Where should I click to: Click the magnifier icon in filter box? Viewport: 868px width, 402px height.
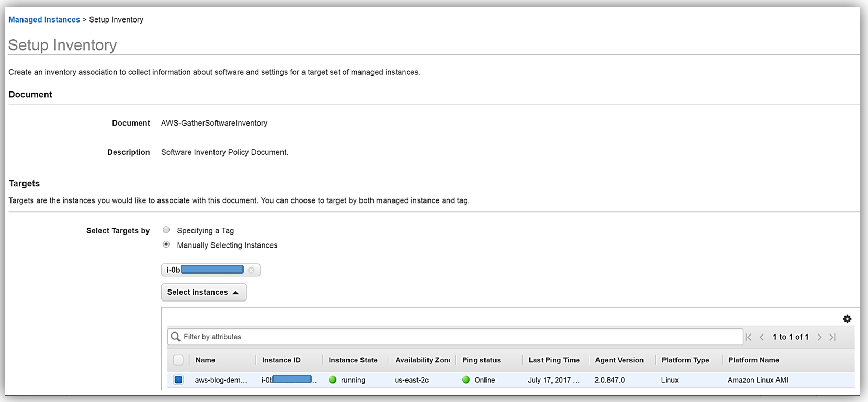point(176,337)
